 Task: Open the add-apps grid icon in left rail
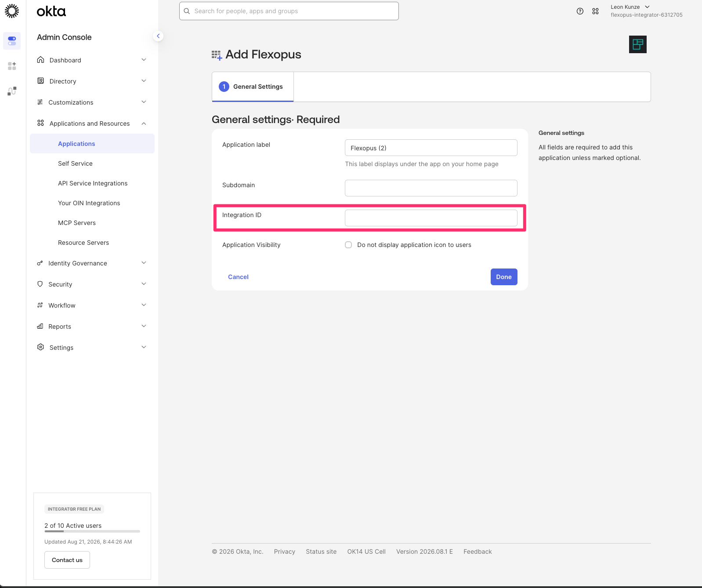click(12, 66)
